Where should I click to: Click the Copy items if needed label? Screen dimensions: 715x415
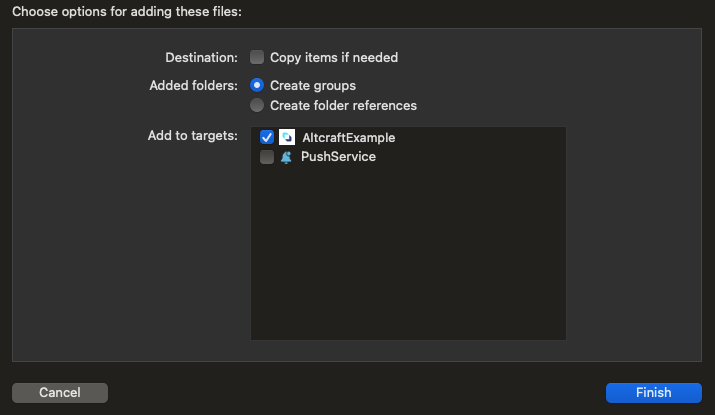[x=334, y=57]
